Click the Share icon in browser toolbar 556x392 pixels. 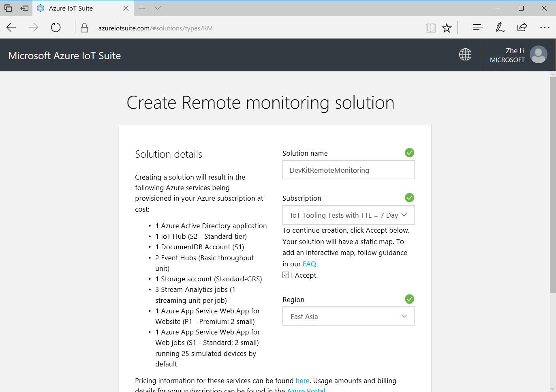522,27
